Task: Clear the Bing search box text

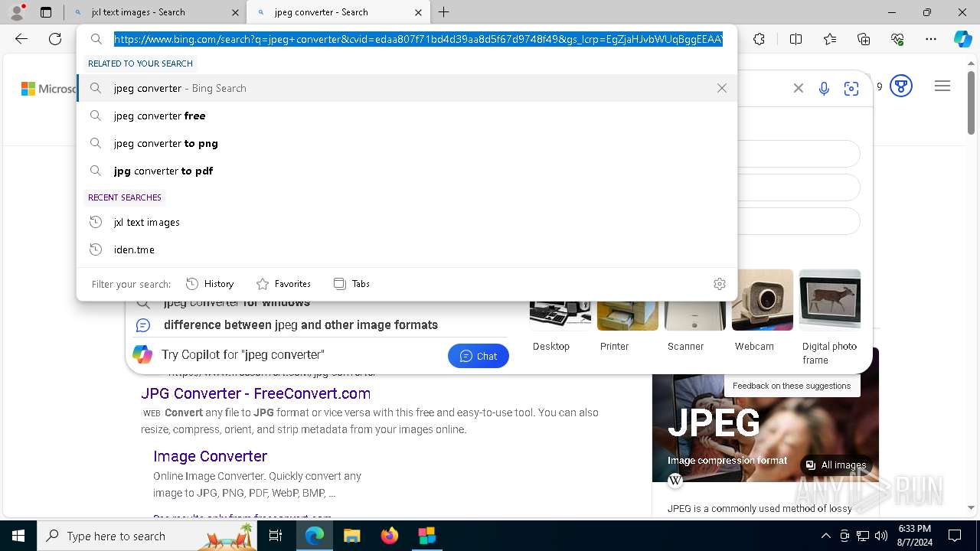Action: pyautogui.click(x=798, y=88)
